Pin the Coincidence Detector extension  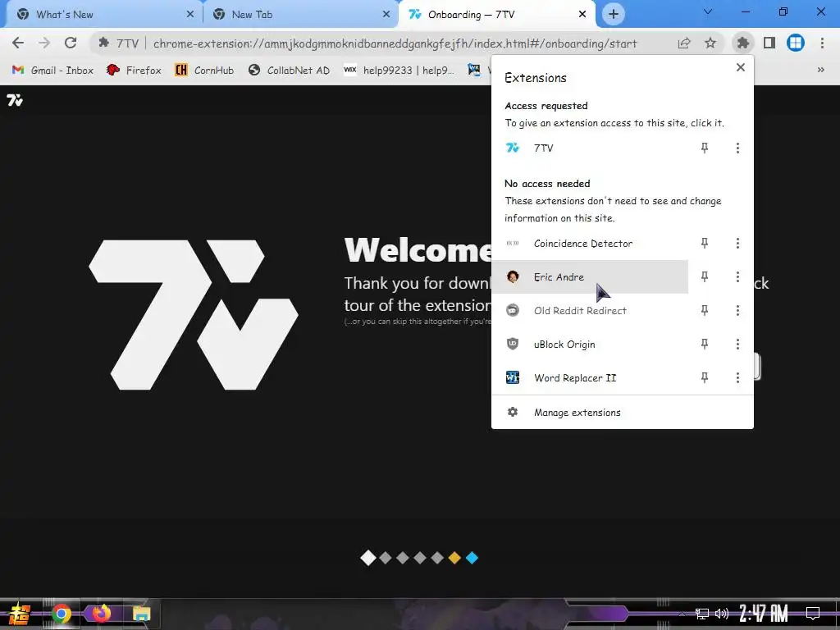(x=705, y=243)
